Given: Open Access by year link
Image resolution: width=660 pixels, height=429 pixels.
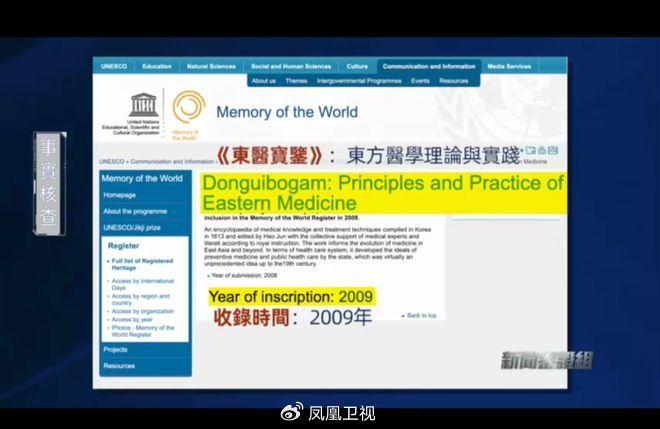Looking at the screenshot, I should (132, 320).
